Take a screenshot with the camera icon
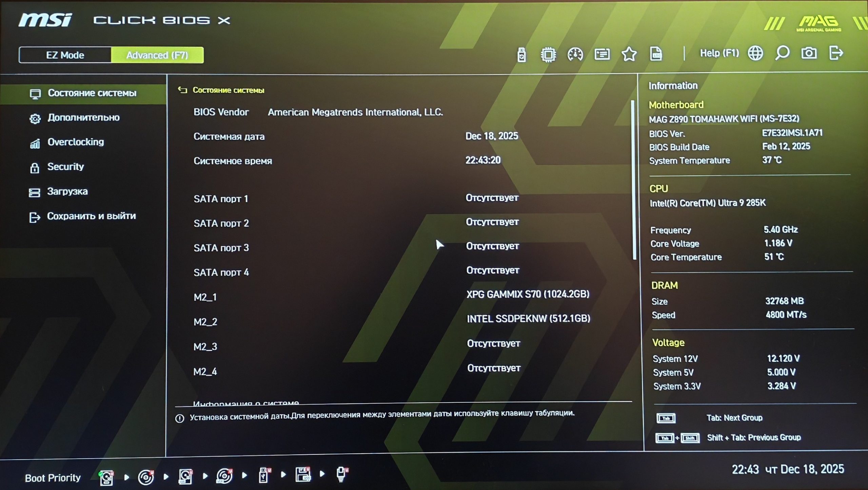The image size is (868, 490). click(809, 53)
